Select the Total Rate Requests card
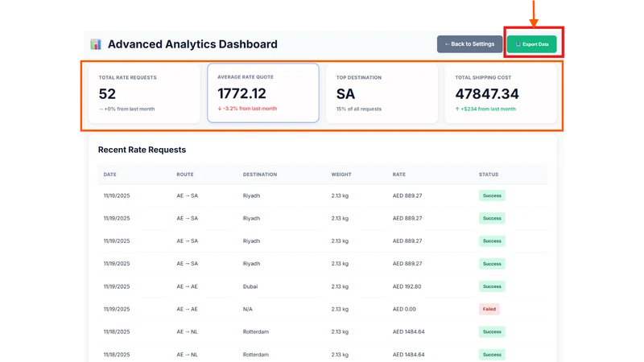This screenshot has height=362, width=644. (x=145, y=93)
